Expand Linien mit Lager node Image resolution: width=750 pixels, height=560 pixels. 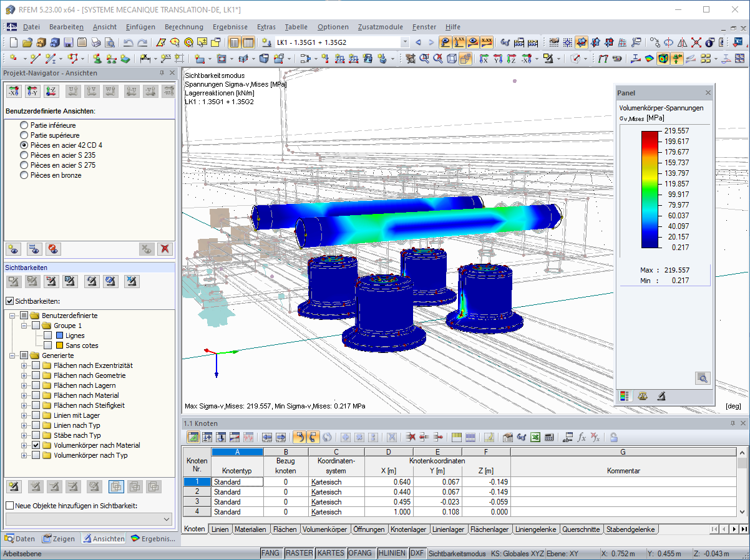(x=24, y=415)
